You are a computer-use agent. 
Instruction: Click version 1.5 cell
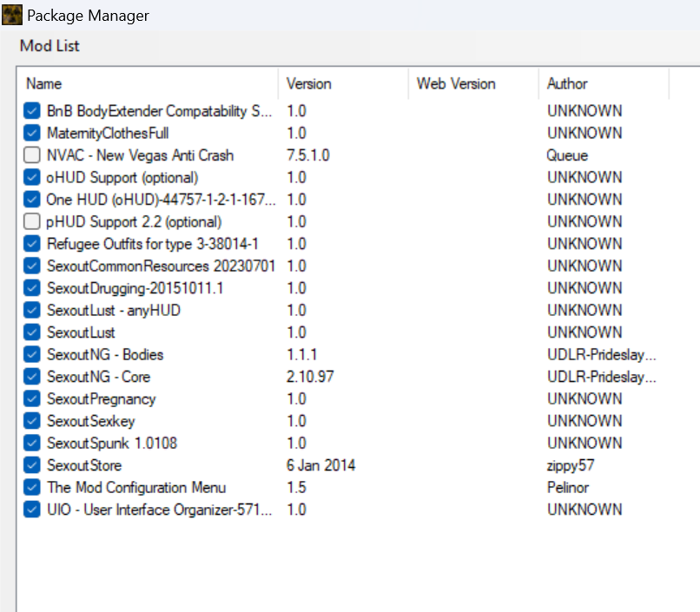(296, 487)
